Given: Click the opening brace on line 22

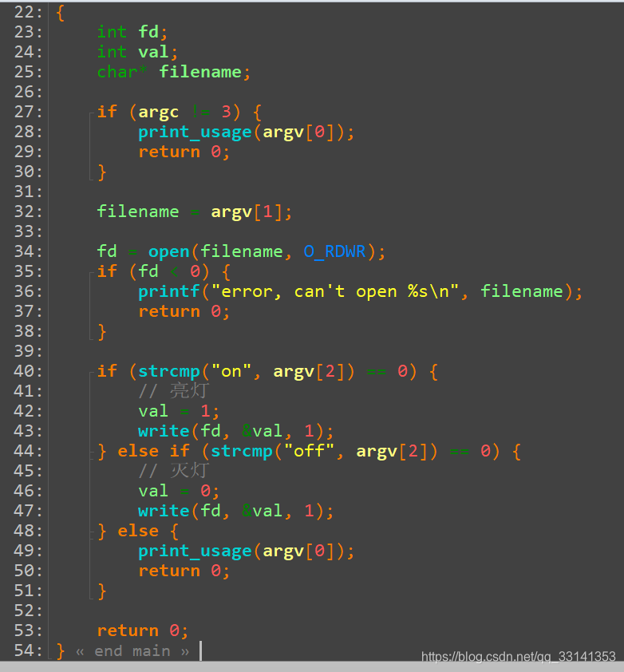Looking at the screenshot, I should 60,13.
